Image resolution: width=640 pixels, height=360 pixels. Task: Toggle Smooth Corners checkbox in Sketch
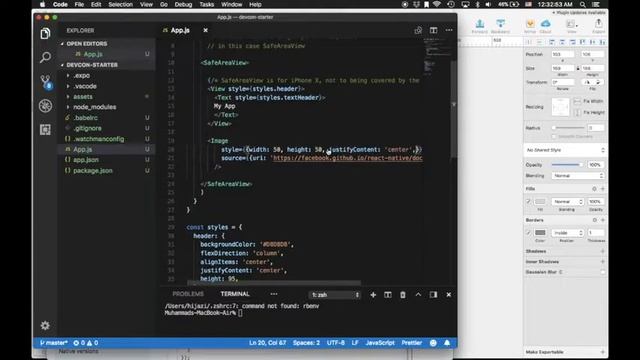click(554, 136)
